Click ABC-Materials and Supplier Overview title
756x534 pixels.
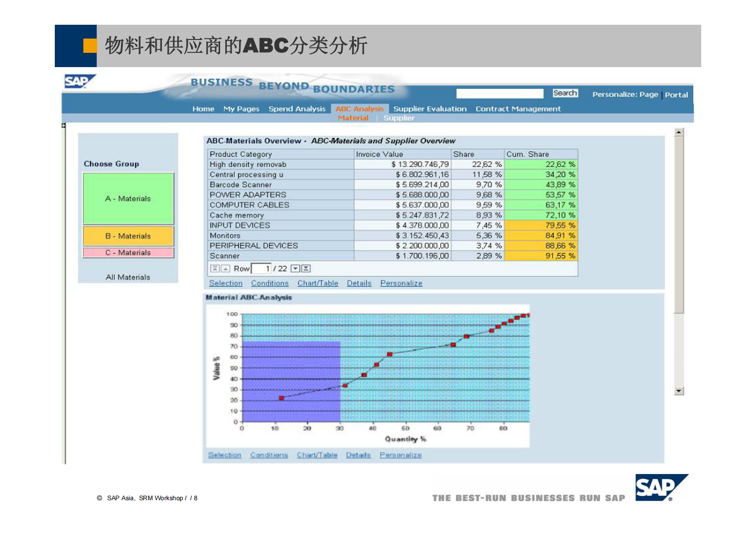[383, 141]
